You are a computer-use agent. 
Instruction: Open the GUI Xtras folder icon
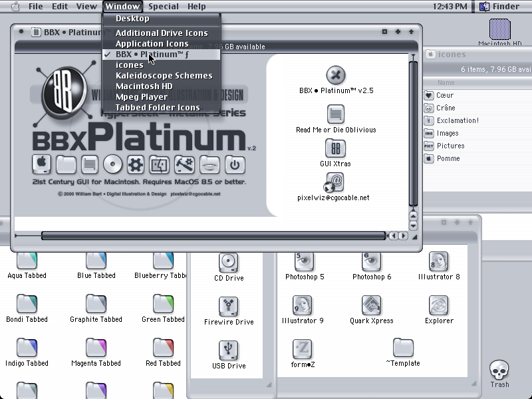point(335,148)
